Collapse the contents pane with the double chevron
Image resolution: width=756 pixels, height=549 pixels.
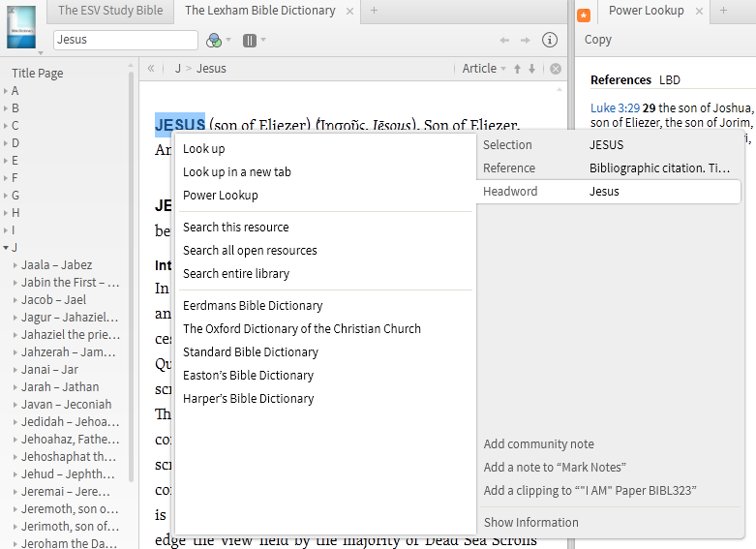coord(151,69)
